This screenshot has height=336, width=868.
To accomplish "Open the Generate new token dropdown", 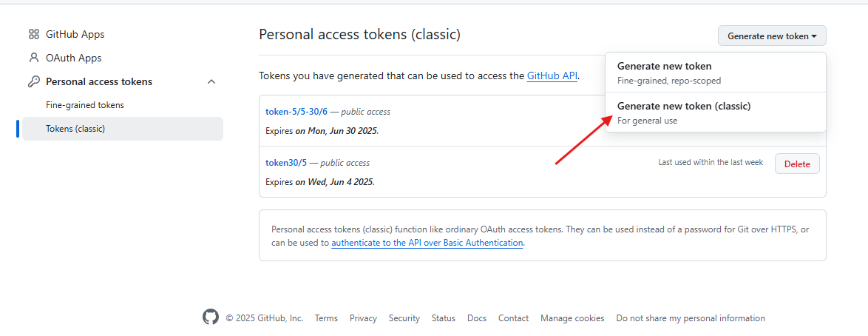I will coord(771,36).
